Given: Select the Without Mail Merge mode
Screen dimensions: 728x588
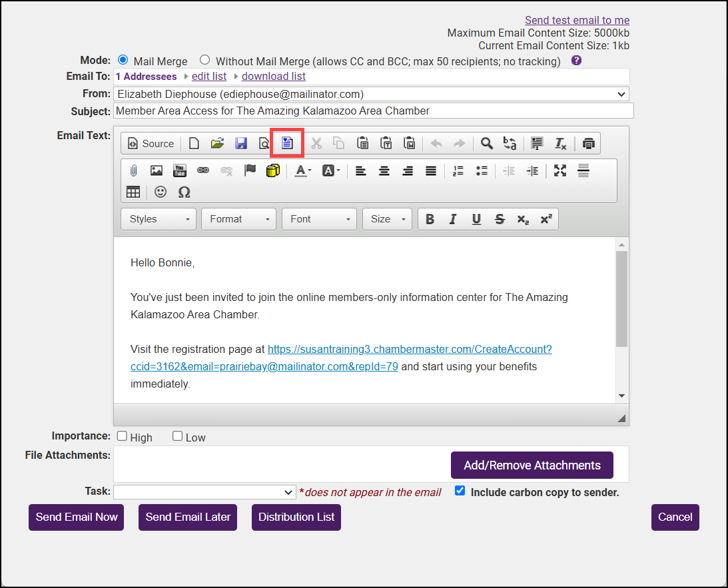Looking at the screenshot, I should tap(205, 60).
